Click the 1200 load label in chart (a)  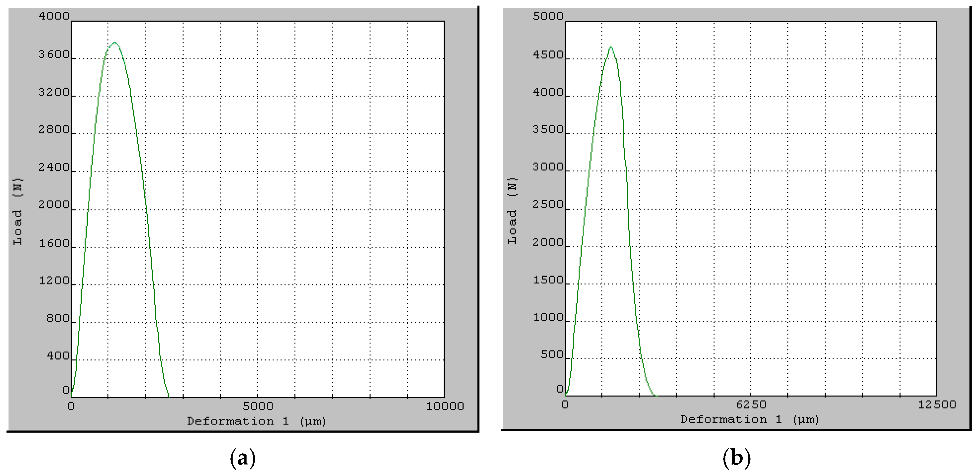[54, 281]
